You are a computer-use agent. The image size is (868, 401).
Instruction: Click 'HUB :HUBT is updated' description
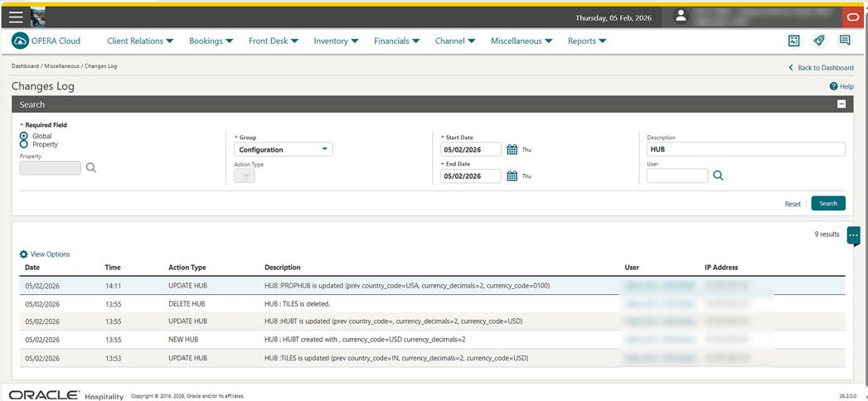click(x=394, y=321)
